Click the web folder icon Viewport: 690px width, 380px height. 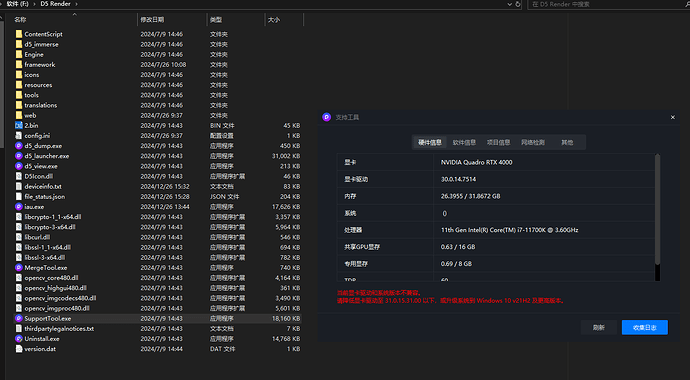coord(18,115)
